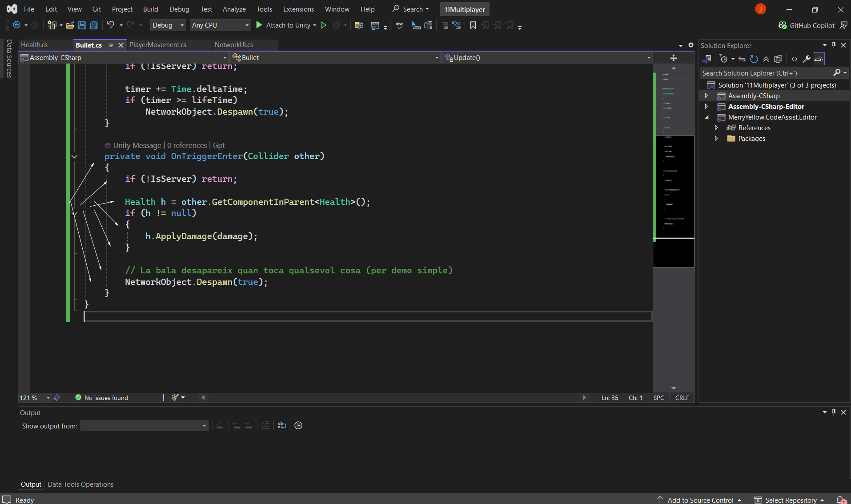Toggle Show All Files in Solution Explorer
The width and height of the screenshot is (851, 504).
point(778,59)
